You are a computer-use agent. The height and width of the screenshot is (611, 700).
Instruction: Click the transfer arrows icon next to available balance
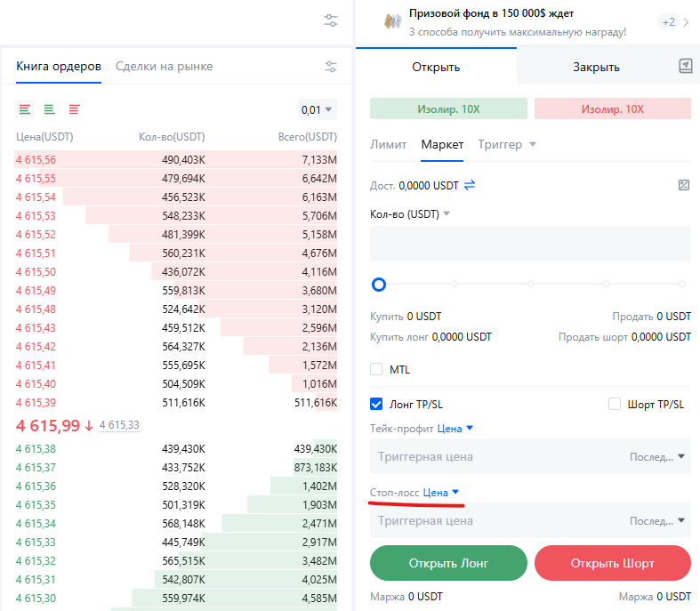[x=470, y=185]
